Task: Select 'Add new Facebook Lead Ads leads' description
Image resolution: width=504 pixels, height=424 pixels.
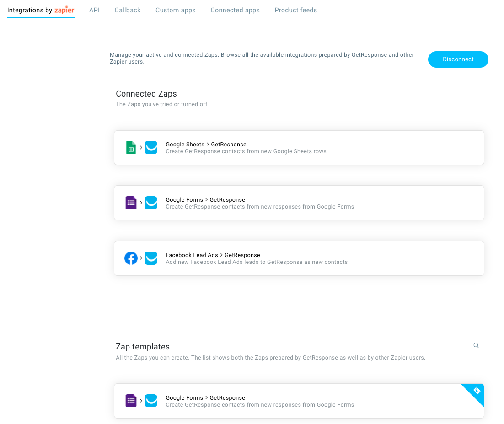Action: (257, 262)
